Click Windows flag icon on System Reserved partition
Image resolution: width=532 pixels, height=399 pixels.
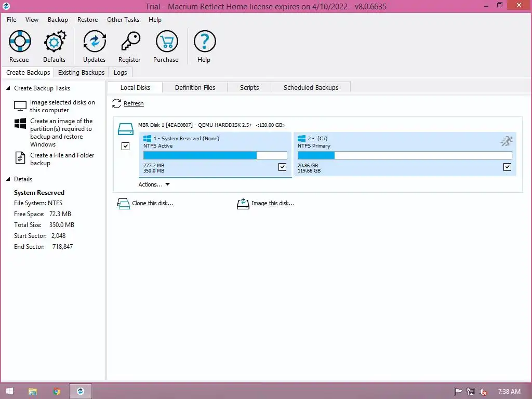(x=147, y=138)
